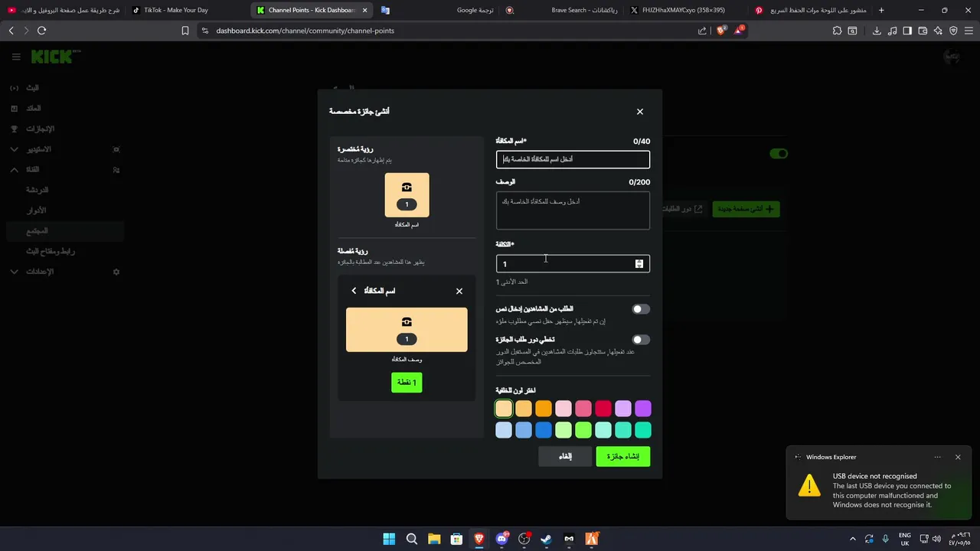Open browser extensions puzzle icon
The width and height of the screenshot is (980, 551).
tap(837, 31)
